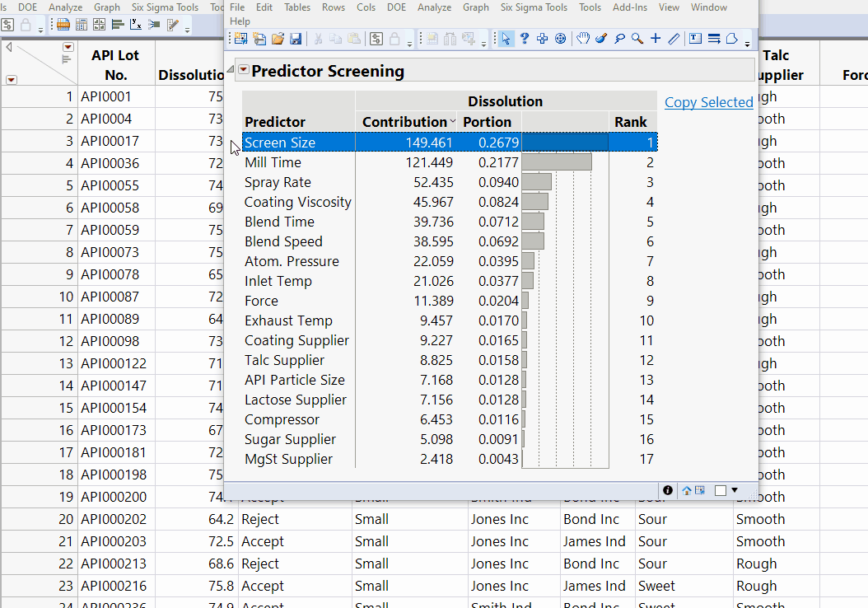Select the lasso tool
The image size is (868, 608).
coord(619,39)
